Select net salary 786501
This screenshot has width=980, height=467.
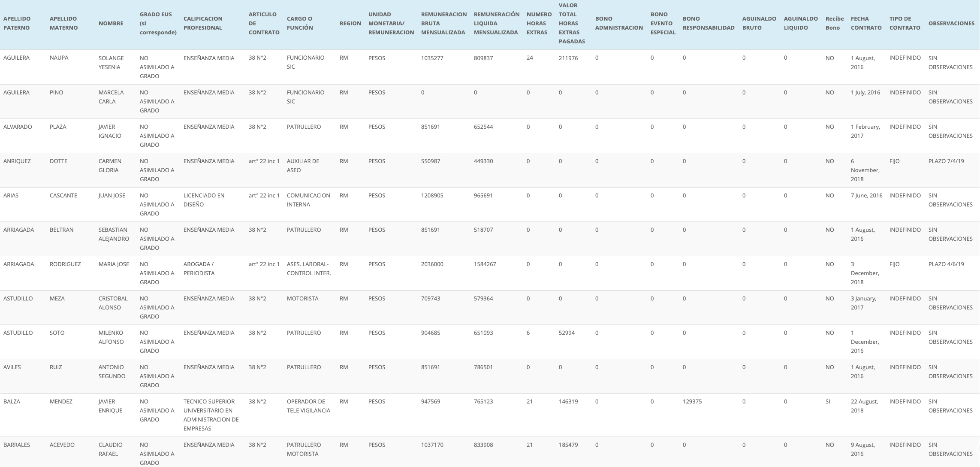483,367
